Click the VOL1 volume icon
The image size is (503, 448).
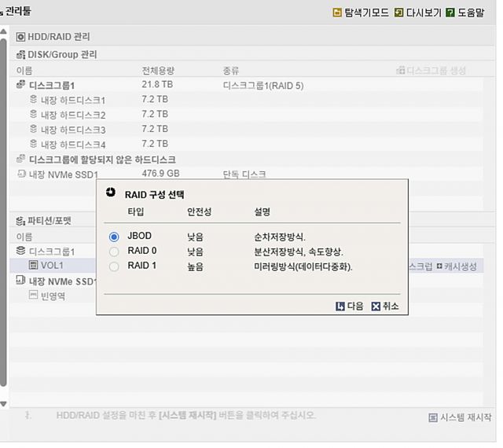pos(34,266)
